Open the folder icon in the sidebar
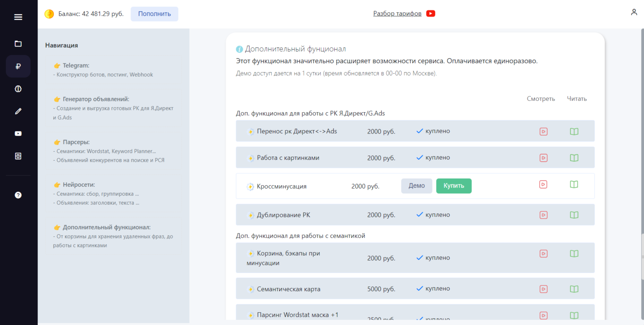644x325 pixels. (x=18, y=44)
